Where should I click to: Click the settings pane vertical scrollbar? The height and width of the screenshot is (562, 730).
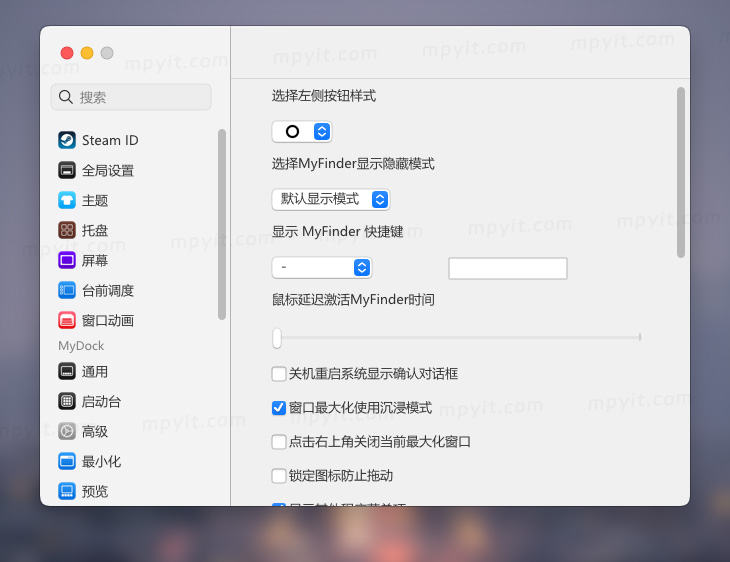coord(681,172)
